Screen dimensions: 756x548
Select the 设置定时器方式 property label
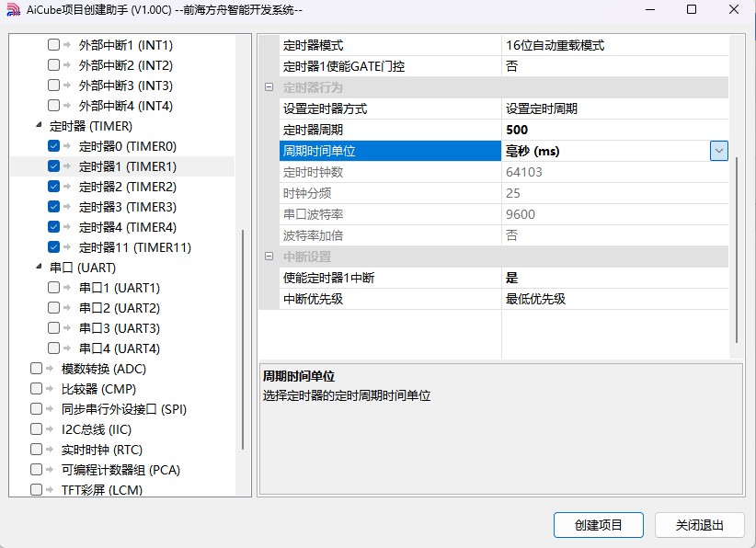(x=325, y=108)
